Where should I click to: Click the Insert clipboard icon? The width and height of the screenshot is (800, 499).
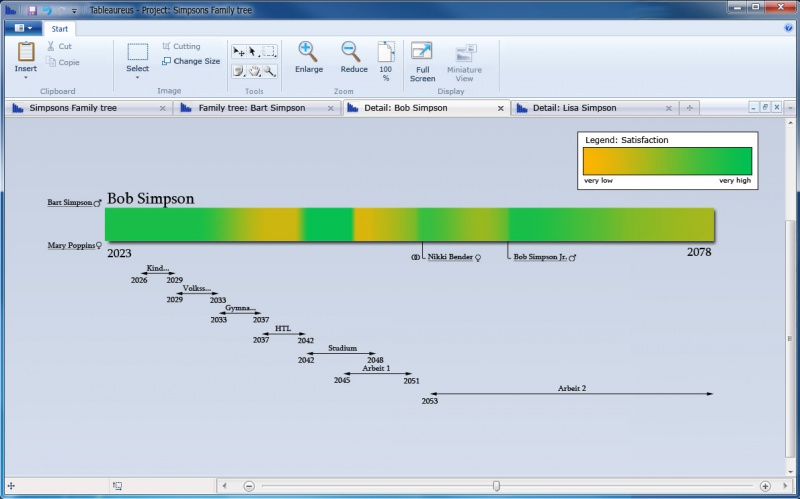26,52
